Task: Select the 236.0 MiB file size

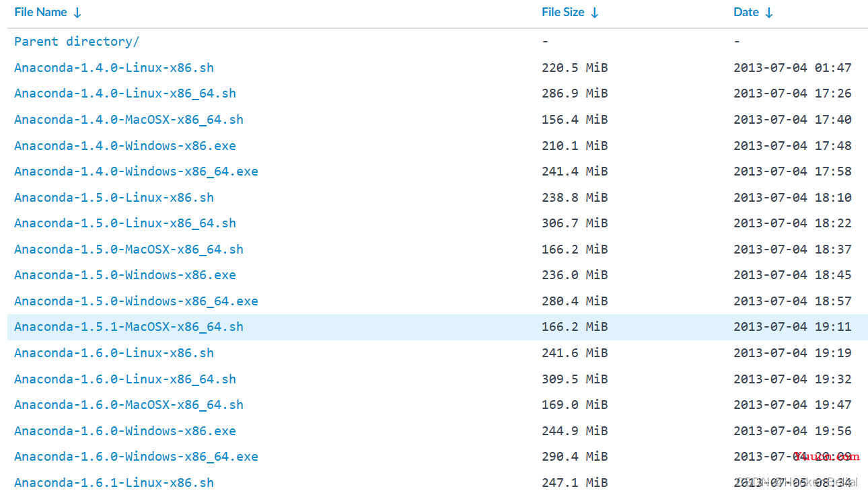Action: (x=575, y=275)
